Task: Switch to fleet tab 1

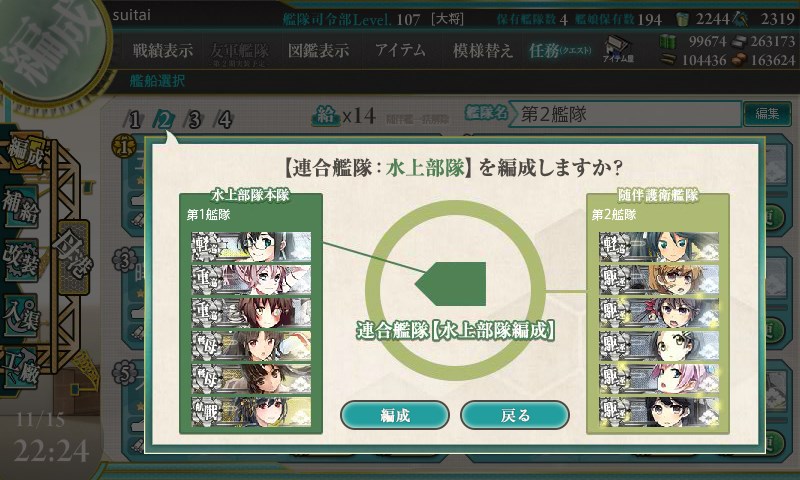Action: [134, 120]
